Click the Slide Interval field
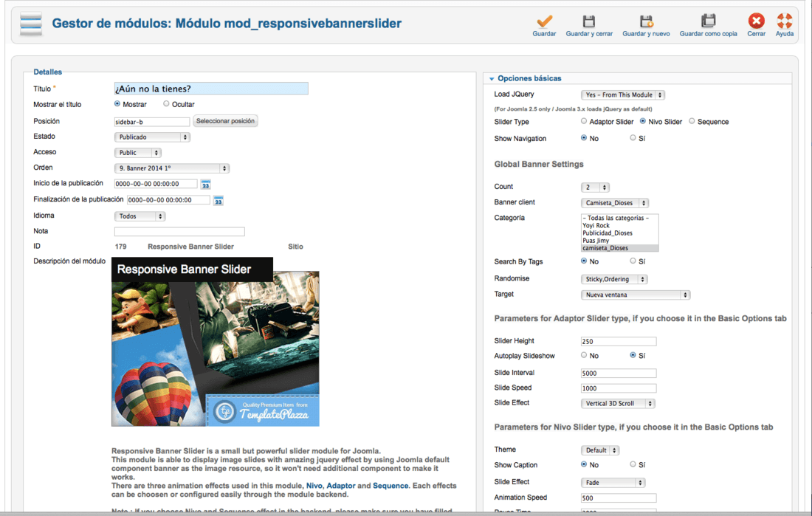This screenshot has width=812, height=516. pyautogui.click(x=619, y=373)
